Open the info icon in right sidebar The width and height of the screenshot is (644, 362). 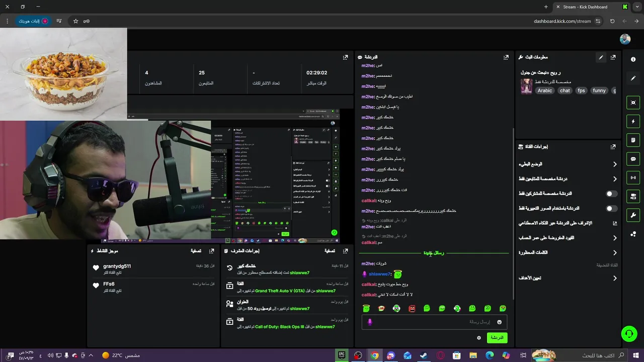633,59
